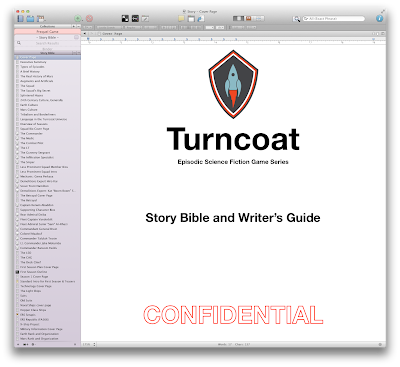
Task: Open 'Standard Intro for First Season' document
Action: coord(47,281)
